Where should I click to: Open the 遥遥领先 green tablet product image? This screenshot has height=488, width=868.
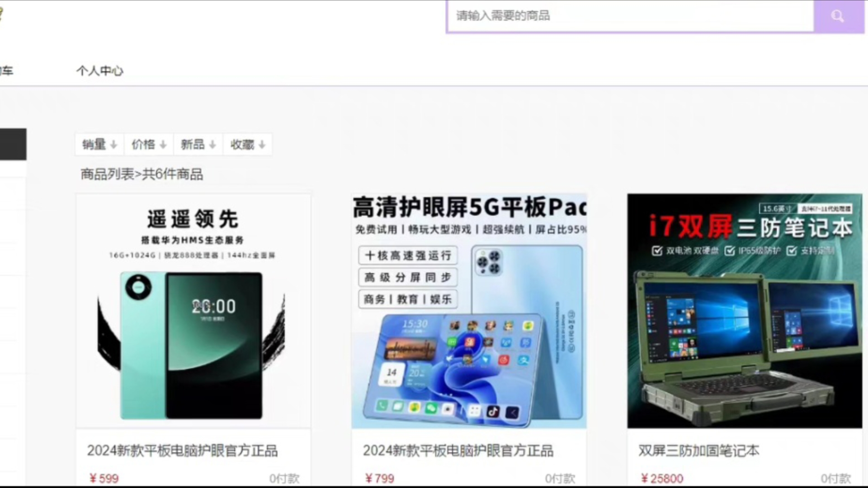pos(193,311)
